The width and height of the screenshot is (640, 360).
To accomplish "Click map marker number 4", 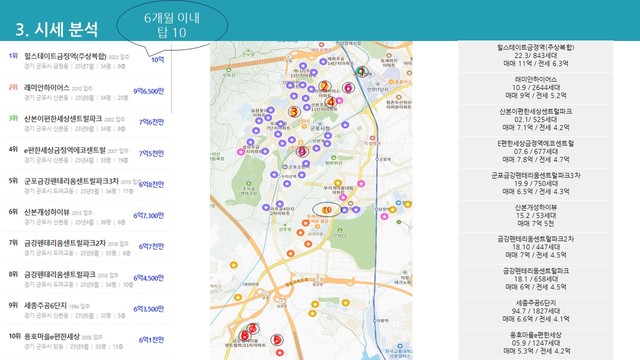I will tap(331, 102).
